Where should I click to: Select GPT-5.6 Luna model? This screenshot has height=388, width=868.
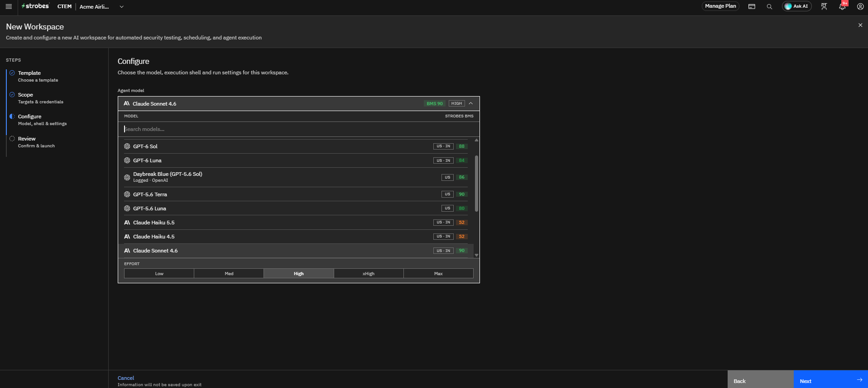296,209
